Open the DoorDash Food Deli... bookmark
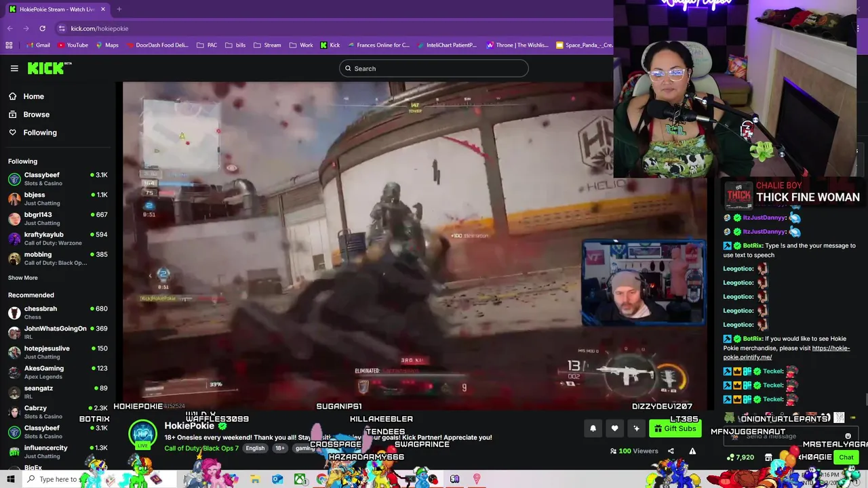 [157, 45]
